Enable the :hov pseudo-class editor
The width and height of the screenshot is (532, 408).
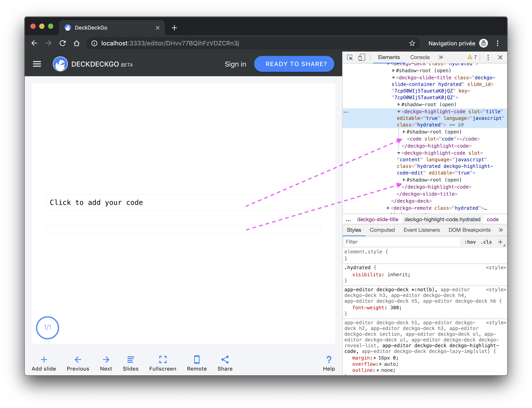(470, 242)
